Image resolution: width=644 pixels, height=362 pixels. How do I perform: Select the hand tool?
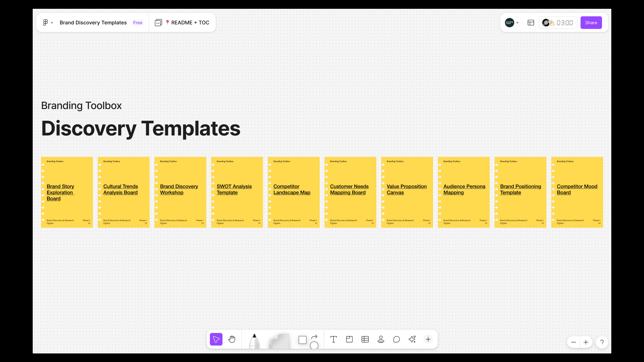[x=232, y=339]
